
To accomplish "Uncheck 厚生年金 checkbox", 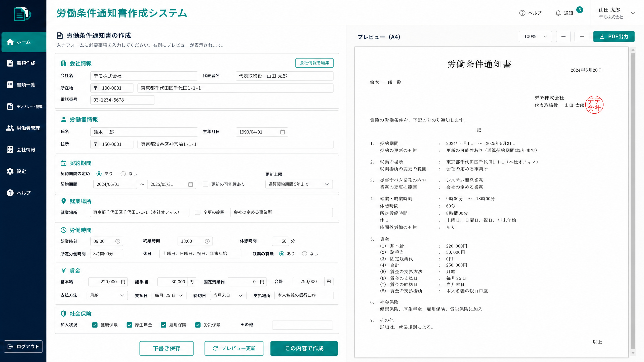I will coord(129,325).
